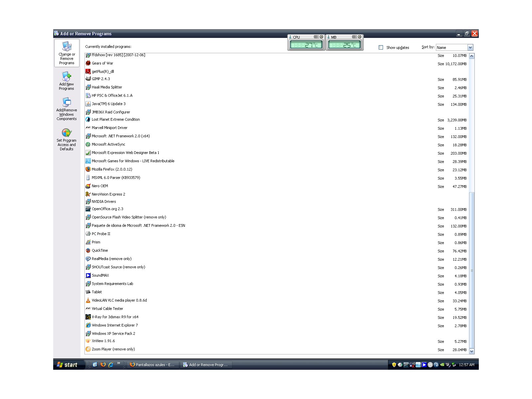The image size is (532, 399).
Task: Click the VideoLAN VLC cone icon
Action: (x=88, y=300)
